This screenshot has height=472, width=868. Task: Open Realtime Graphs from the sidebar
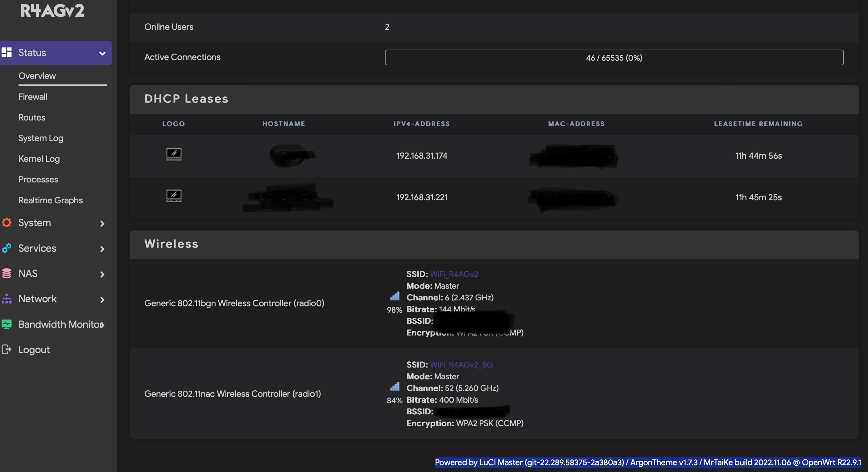coord(50,200)
